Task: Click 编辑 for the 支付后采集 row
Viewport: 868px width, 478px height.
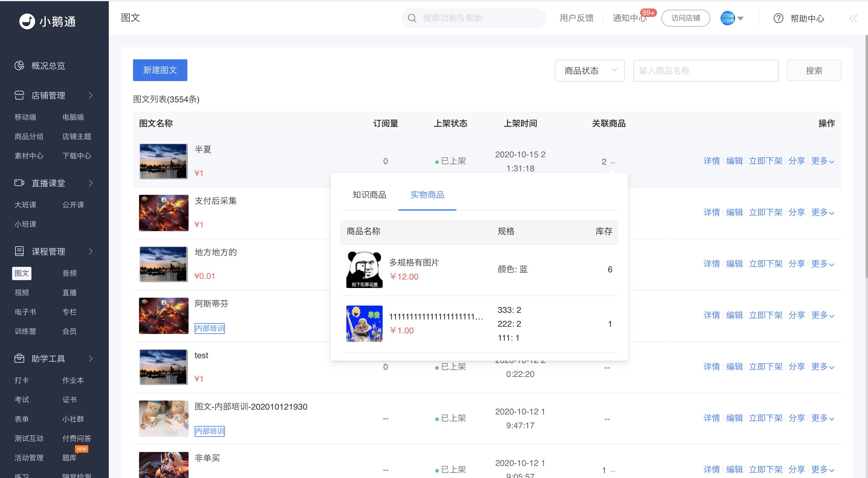Action: (x=734, y=212)
